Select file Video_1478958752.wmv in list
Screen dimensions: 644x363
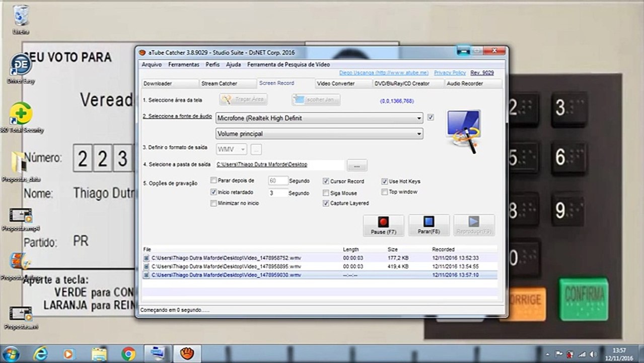(x=320, y=258)
